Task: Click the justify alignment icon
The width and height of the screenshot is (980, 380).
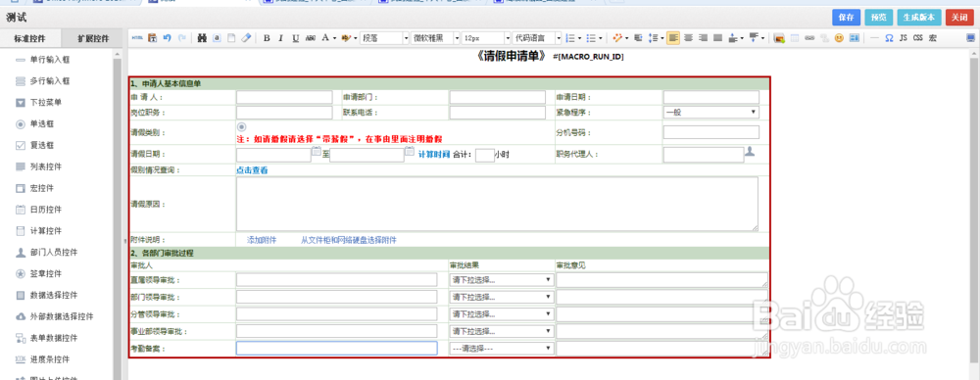Action: tap(717, 38)
